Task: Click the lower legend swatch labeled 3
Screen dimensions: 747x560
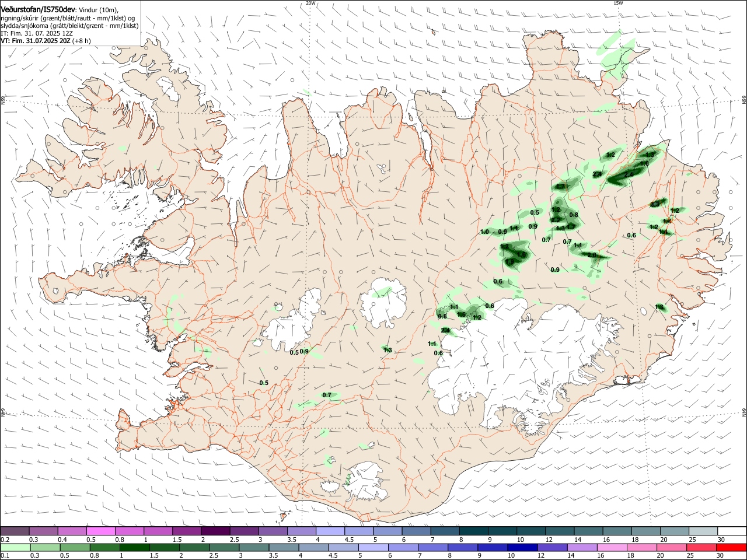Action: tap(253, 547)
